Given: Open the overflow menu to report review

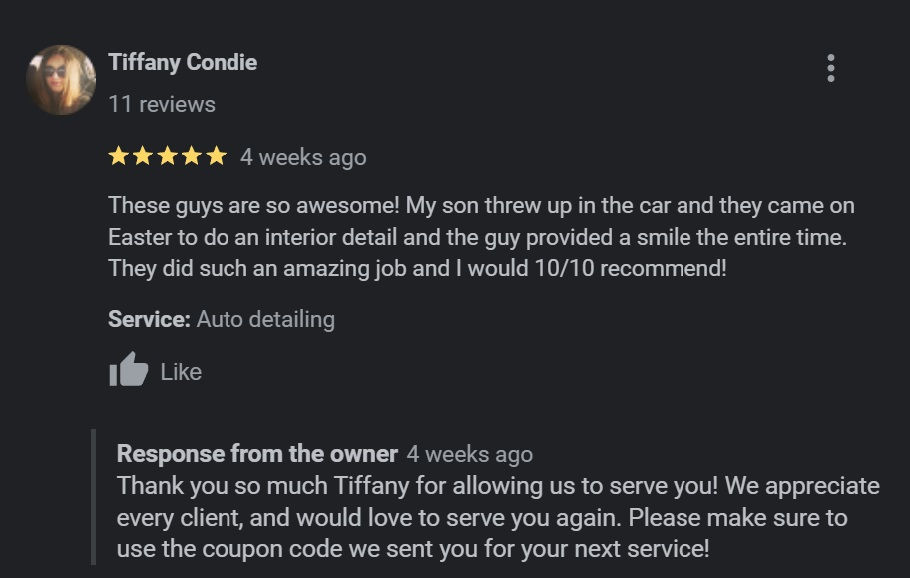Looking at the screenshot, I should 830,70.
